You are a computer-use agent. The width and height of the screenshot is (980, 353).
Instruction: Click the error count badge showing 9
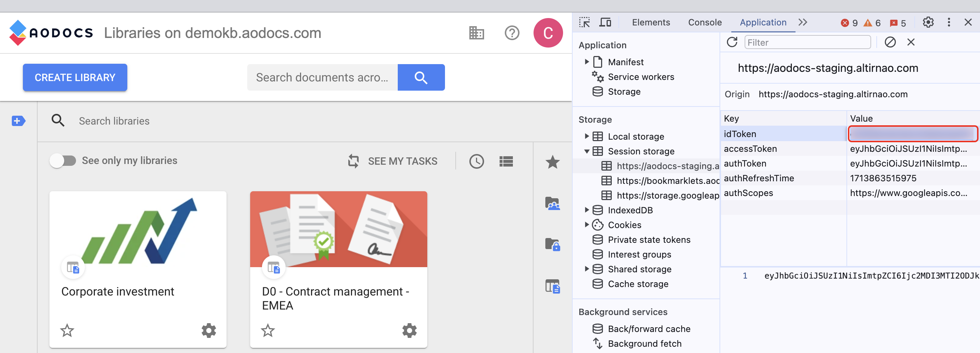click(849, 23)
